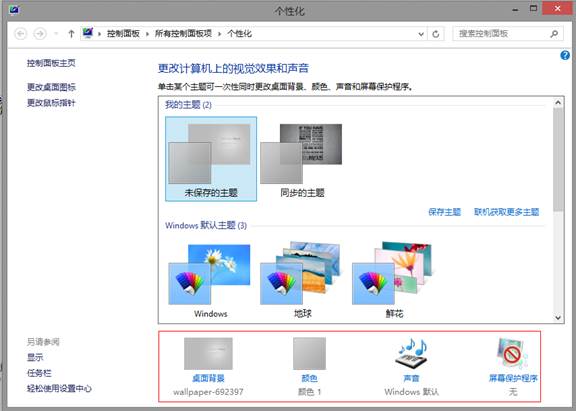Click the 显示 link under See also

click(x=35, y=357)
